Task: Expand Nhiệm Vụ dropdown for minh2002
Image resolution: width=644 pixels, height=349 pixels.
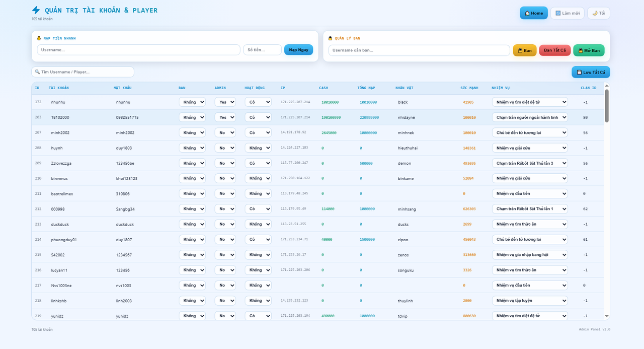Action: [x=530, y=132]
